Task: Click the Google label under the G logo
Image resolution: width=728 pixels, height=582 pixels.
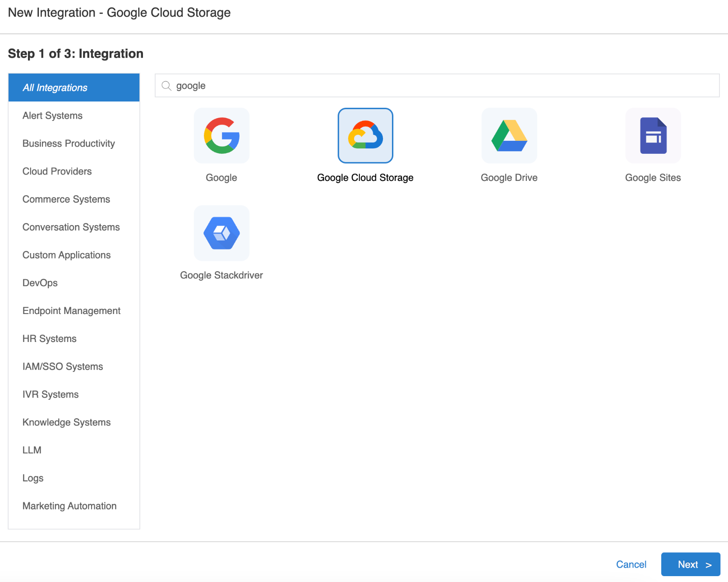Action: [221, 178]
